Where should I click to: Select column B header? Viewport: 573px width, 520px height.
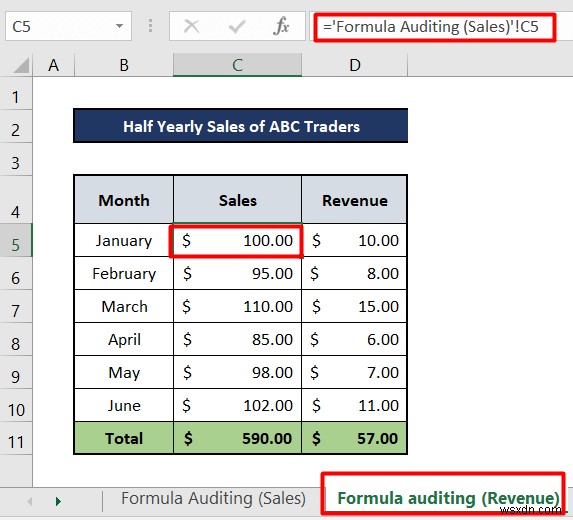(124, 65)
